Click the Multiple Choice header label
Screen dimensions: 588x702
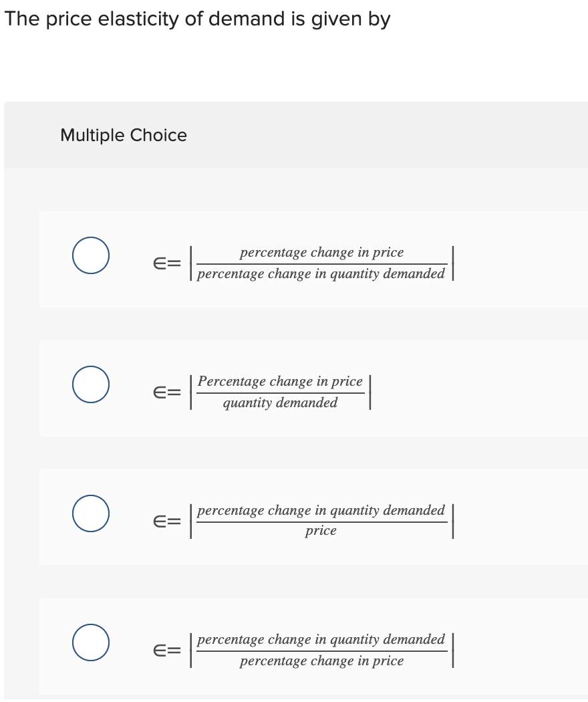(x=124, y=135)
